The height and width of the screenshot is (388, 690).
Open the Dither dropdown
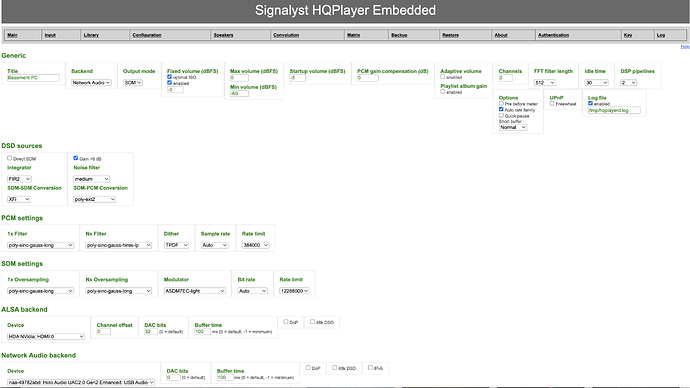point(176,245)
